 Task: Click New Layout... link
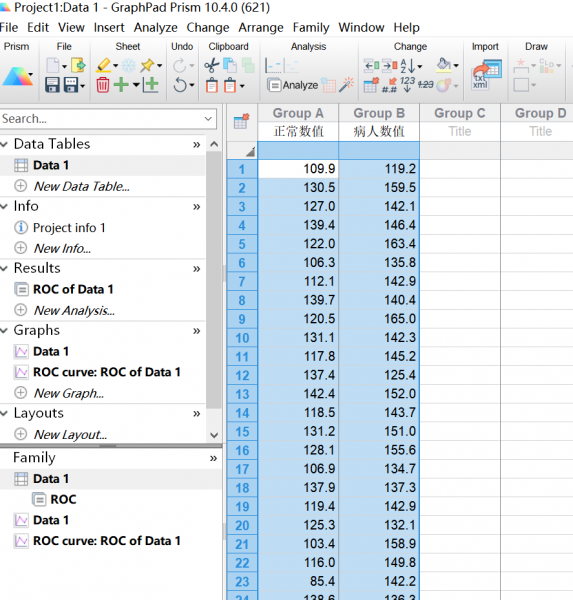coord(70,434)
